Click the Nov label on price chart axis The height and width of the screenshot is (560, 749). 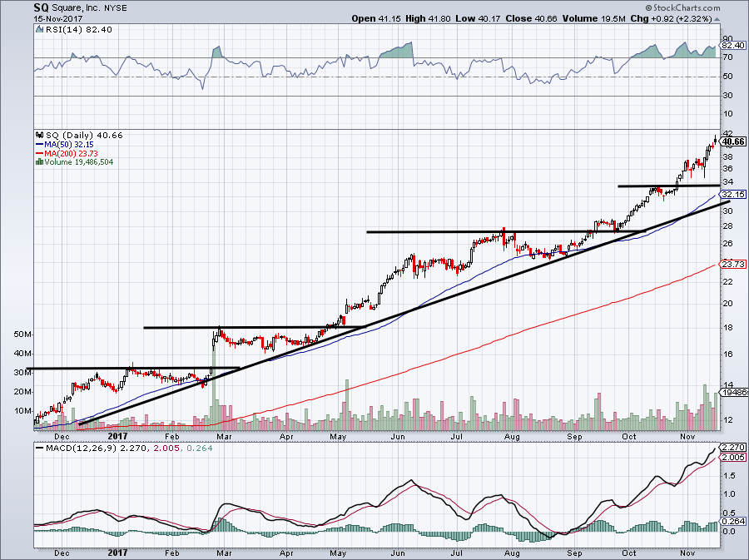click(x=687, y=436)
